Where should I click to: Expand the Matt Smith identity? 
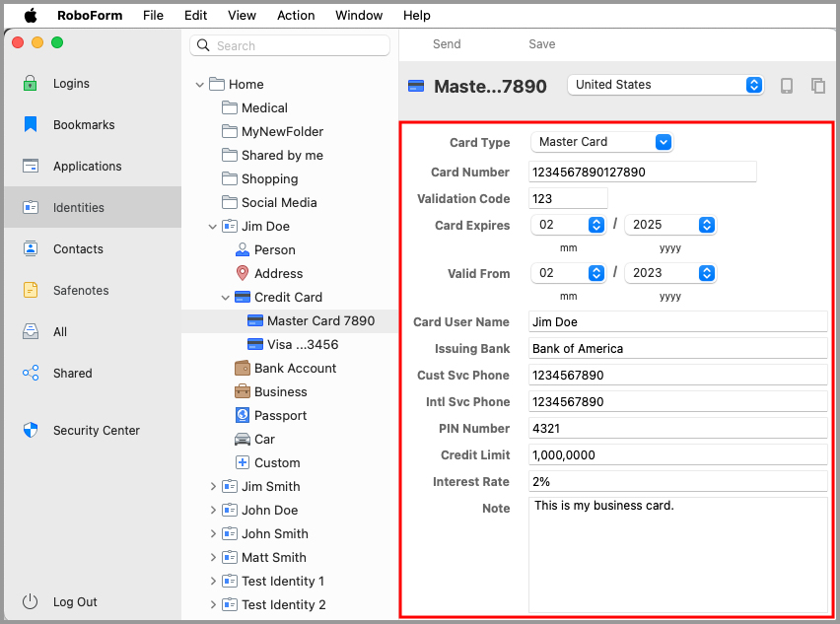[x=213, y=557]
